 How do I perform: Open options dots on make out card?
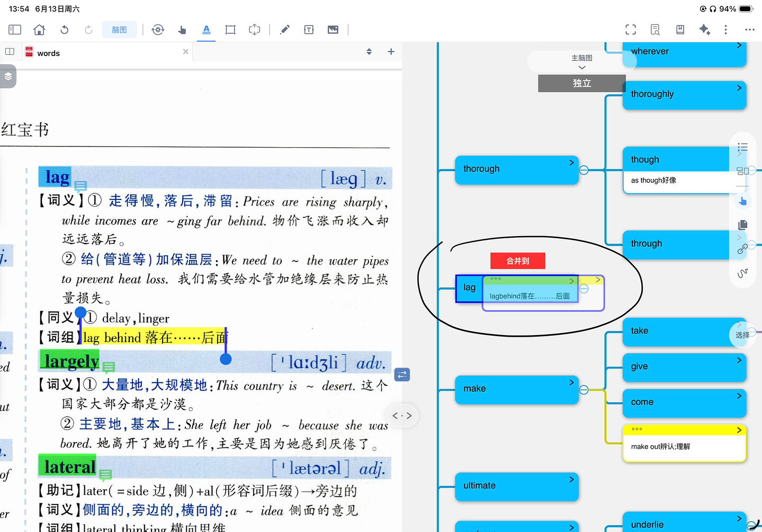click(x=637, y=429)
